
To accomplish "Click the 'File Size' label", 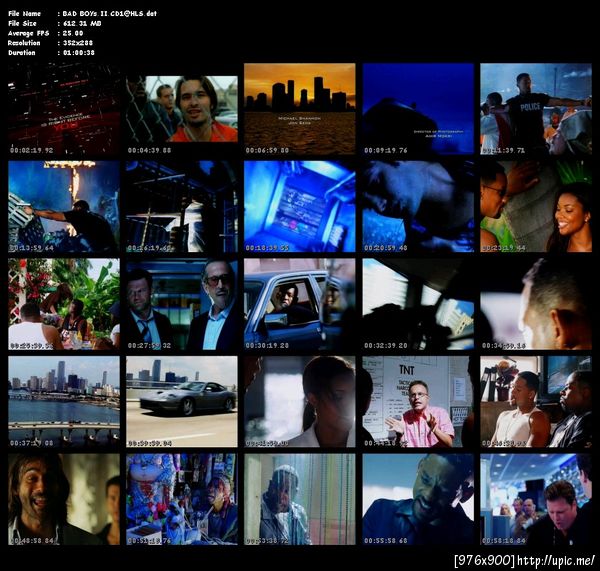I will coord(22,23).
